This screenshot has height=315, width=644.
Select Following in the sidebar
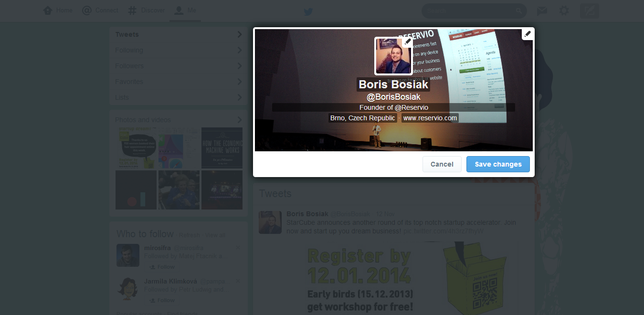pyautogui.click(x=178, y=50)
